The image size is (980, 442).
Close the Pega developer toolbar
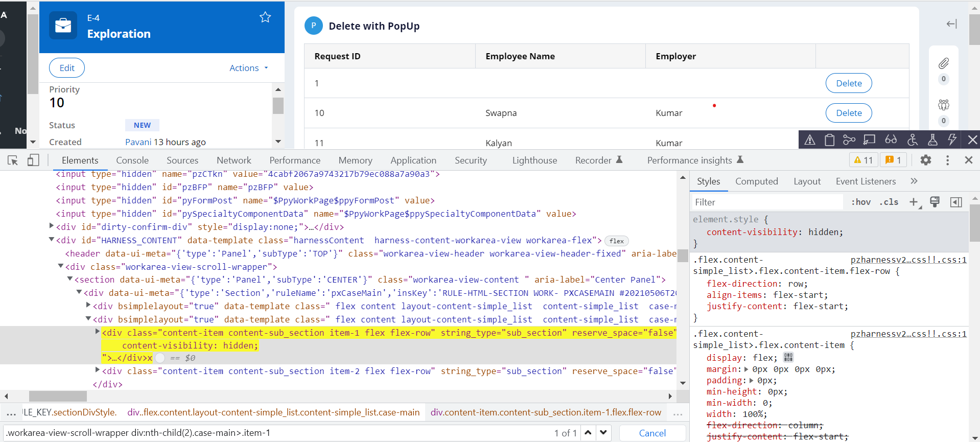[972, 140]
